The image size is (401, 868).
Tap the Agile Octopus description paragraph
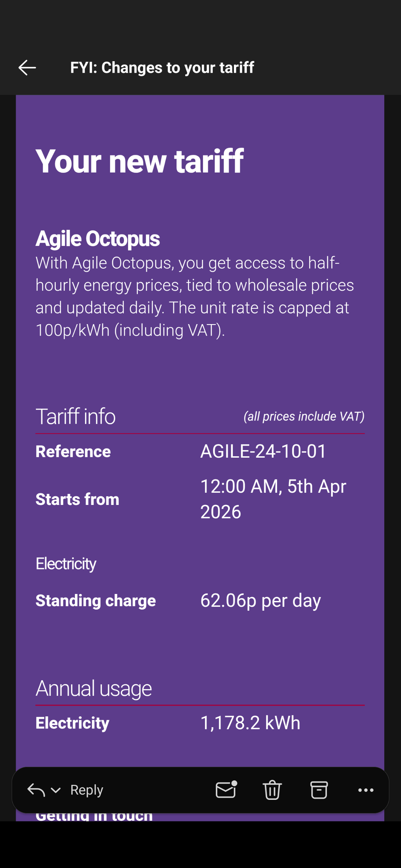[x=195, y=296]
